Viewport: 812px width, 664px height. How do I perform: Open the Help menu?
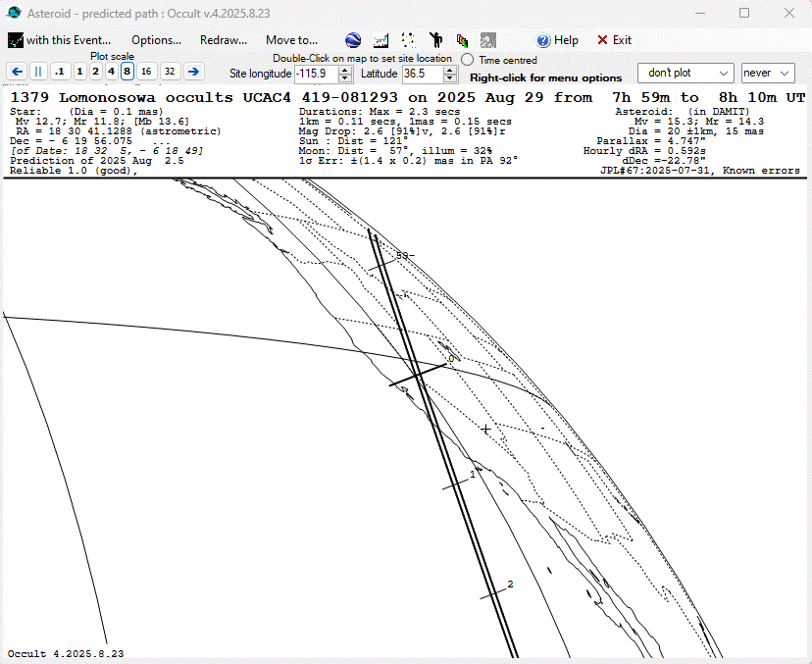tap(566, 40)
